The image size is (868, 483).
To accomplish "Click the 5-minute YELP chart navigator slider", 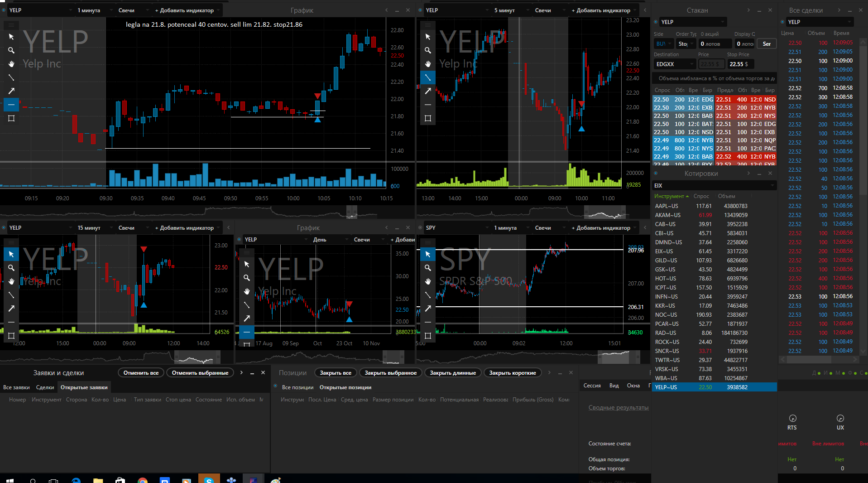I will coord(604,212).
